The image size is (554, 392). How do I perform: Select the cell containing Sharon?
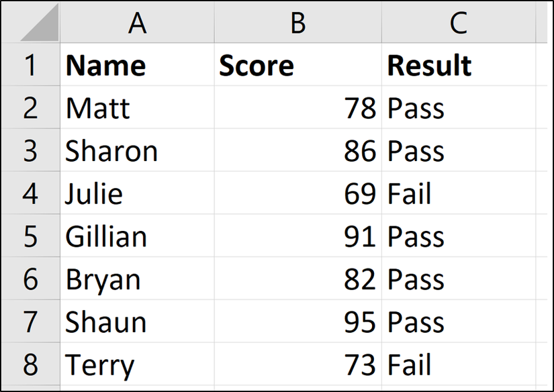(137, 150)
